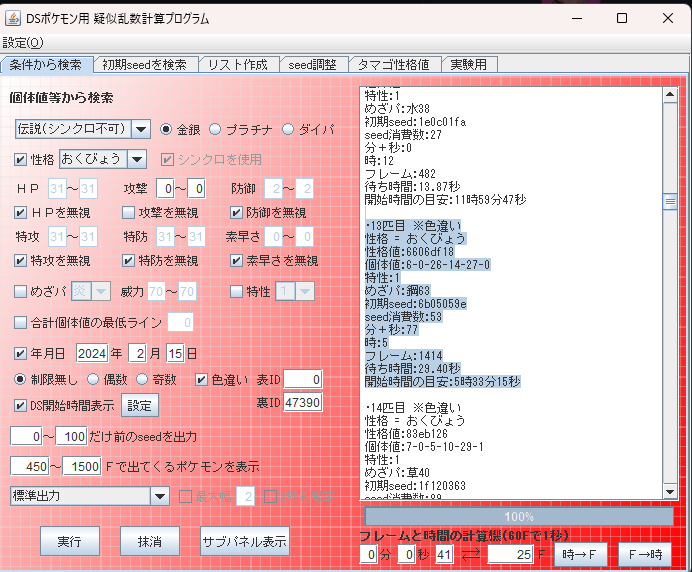Click the 分 minutes field in calculator
692x572 pixels.
(369, 554)
